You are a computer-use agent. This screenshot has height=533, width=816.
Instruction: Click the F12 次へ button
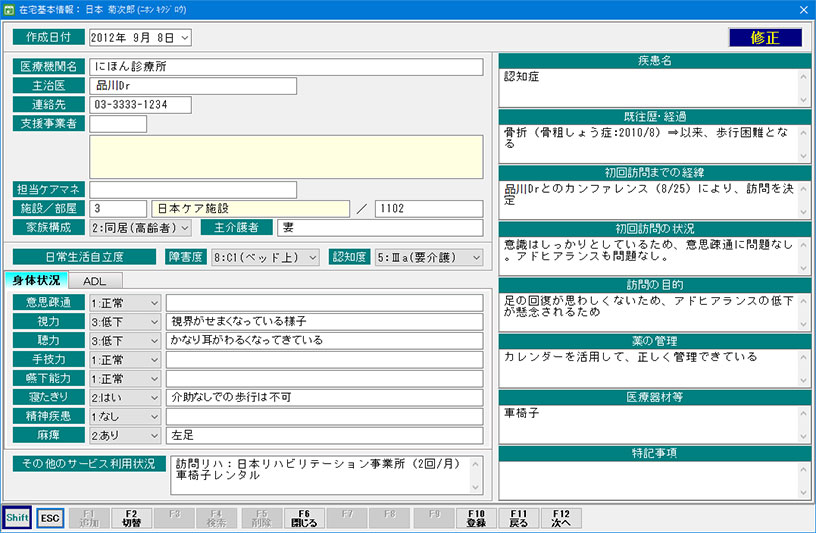(561, 518)
